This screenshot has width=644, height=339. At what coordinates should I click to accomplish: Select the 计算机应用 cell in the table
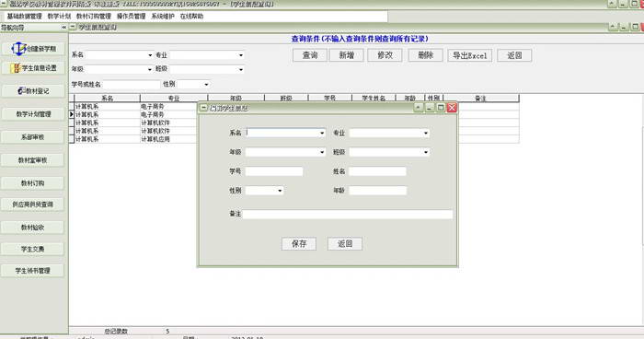pyautogui.click(x=168, y=139)
